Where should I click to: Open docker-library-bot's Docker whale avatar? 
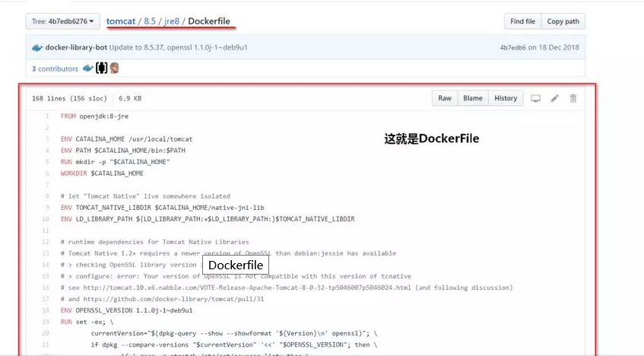[x=37, y=47]
